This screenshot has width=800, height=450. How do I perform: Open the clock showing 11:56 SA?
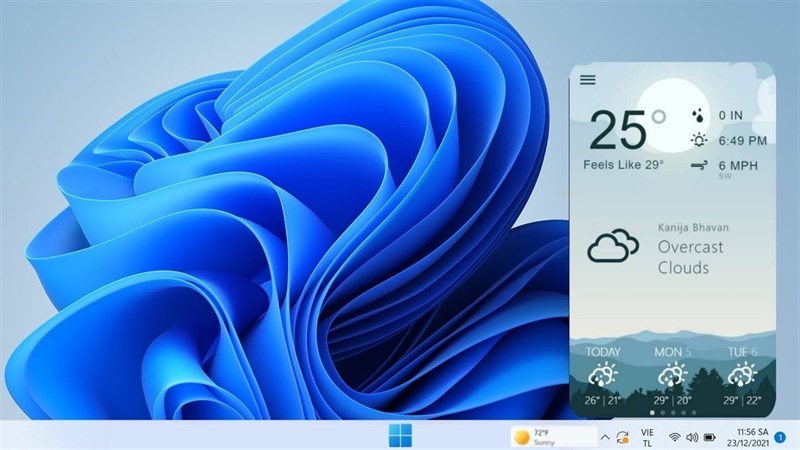tap(748, 437)
